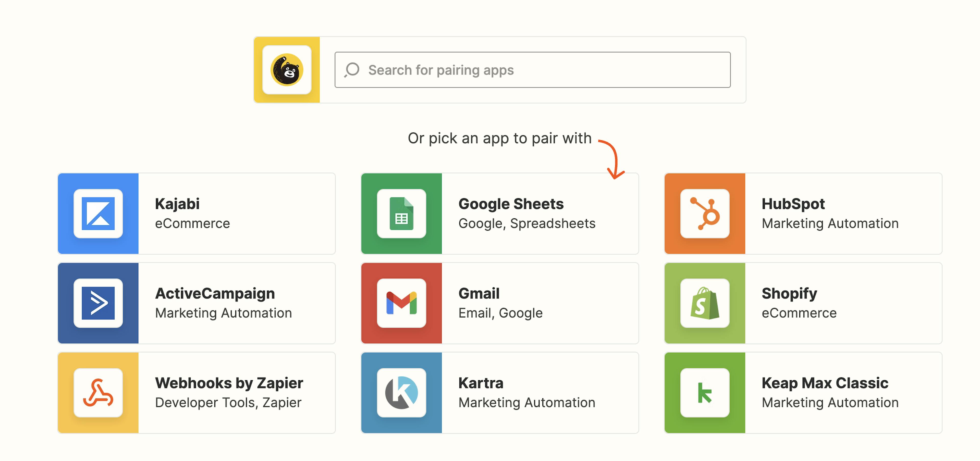
Task: Click "Email, Google" category text
Action: click(500, 313)
